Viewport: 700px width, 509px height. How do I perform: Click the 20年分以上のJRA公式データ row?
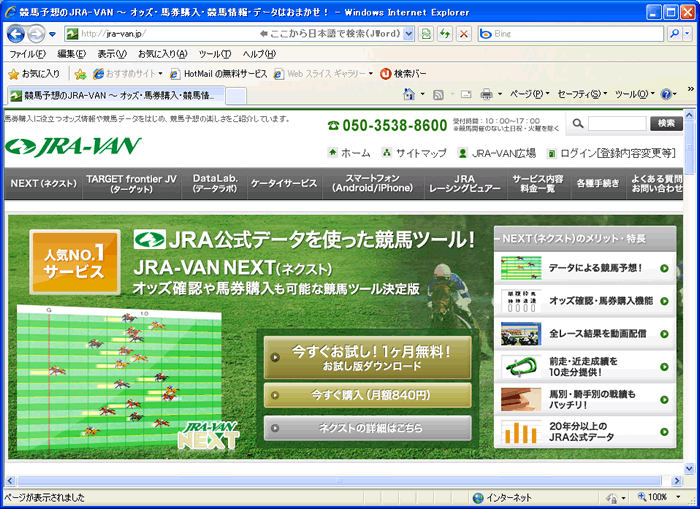585,432
